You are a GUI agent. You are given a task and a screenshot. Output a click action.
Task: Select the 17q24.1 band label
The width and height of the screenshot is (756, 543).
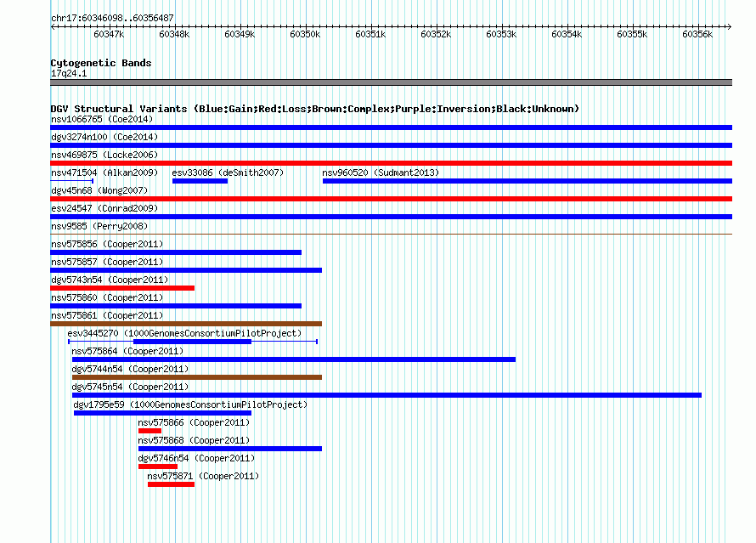coord(69,73)
